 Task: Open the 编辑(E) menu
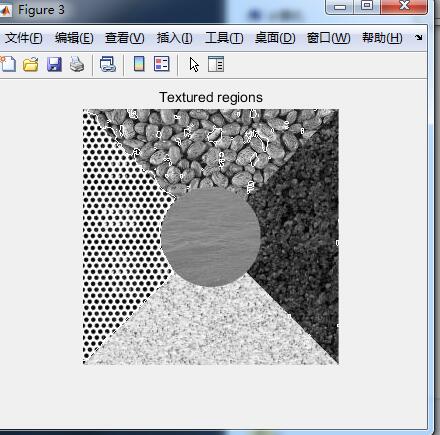pyautogui.click(x=74, y=38)
